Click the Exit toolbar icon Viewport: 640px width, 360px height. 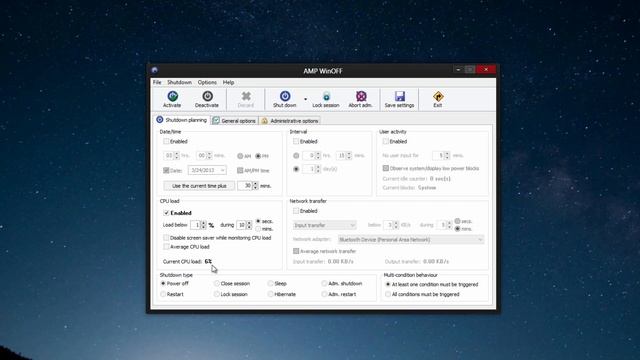coord(438,99)
